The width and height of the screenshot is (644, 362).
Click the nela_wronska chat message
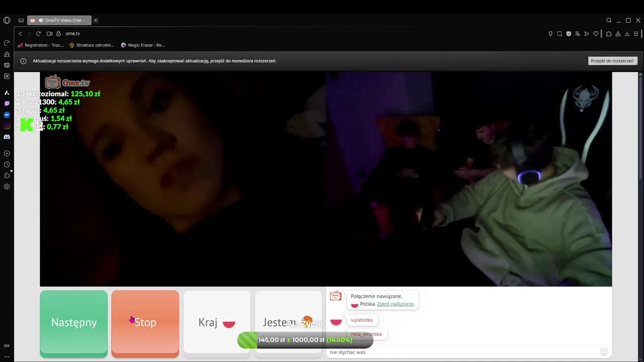click(366, 334)
